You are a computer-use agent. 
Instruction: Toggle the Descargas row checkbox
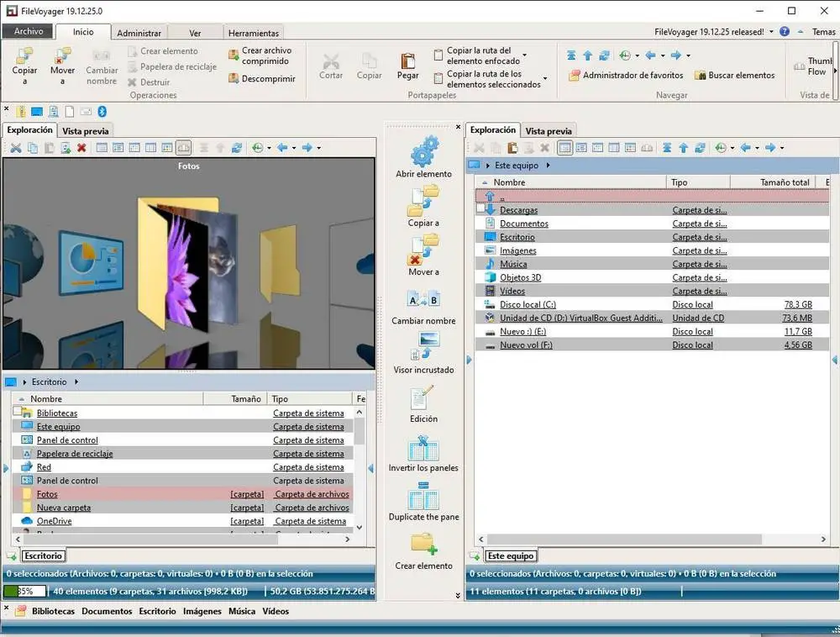(x=480, y=208)
